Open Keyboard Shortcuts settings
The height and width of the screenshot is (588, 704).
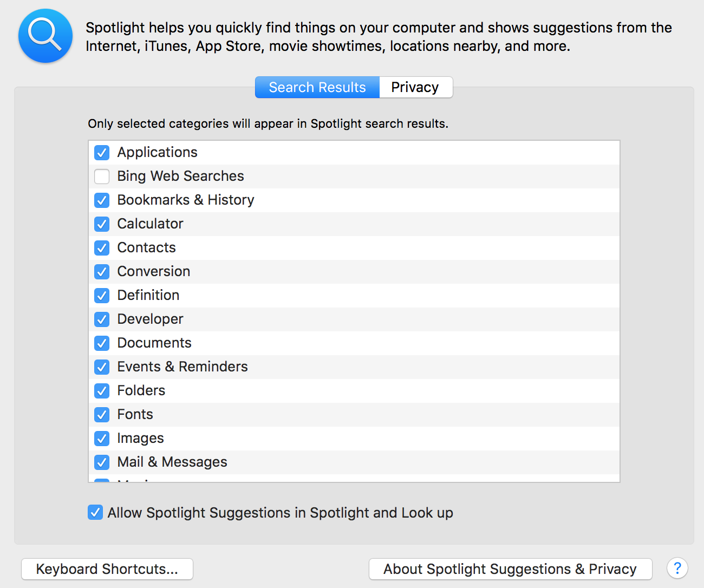(107, 569)
